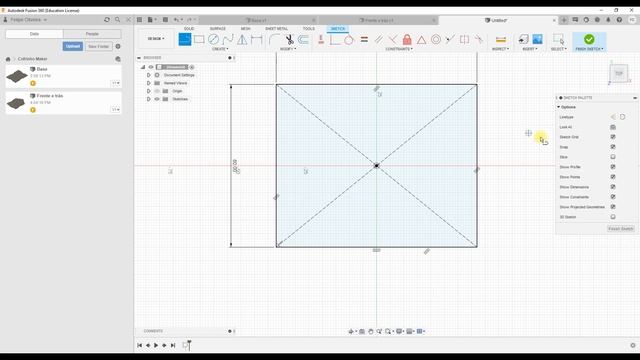Toggle the Sketch Grid checkbox
This screenshot has height=360, width=640.
click(613, 137)
